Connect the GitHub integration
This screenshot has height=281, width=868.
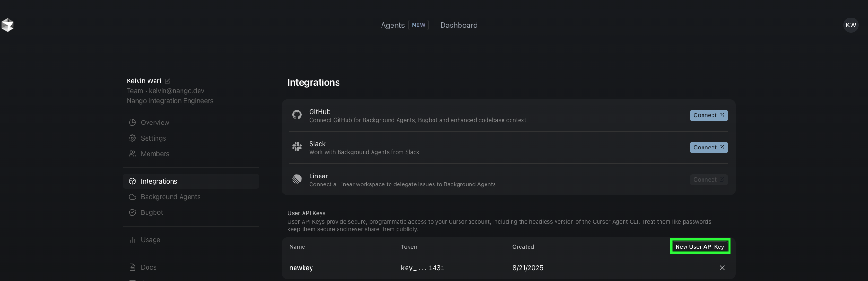click(x=708, y=115)
